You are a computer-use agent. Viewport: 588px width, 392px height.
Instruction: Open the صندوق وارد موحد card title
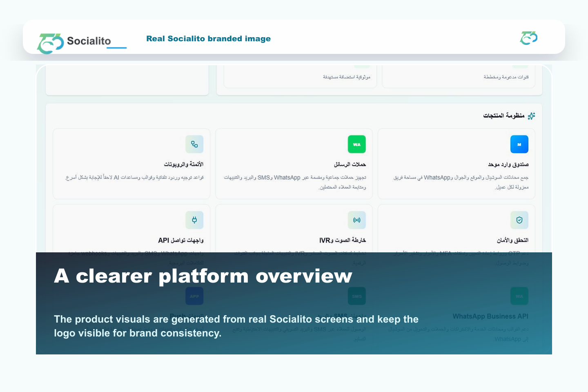tap(508, 164)
